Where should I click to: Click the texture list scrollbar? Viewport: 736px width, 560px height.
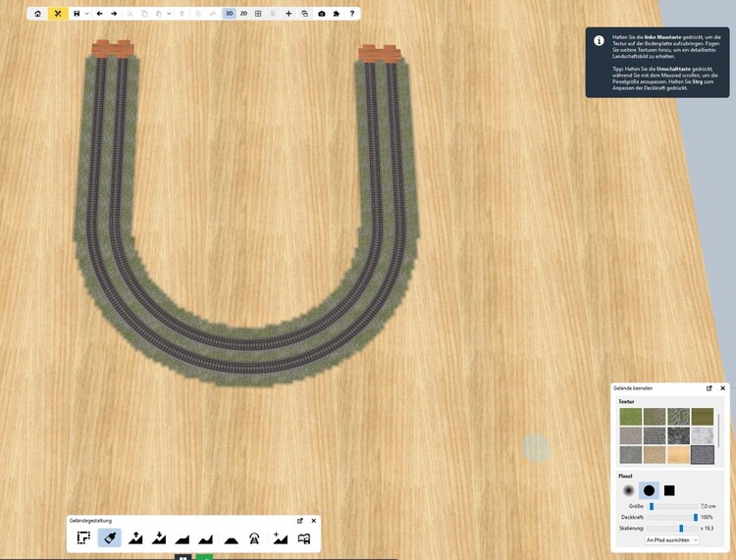pos(718,430)
